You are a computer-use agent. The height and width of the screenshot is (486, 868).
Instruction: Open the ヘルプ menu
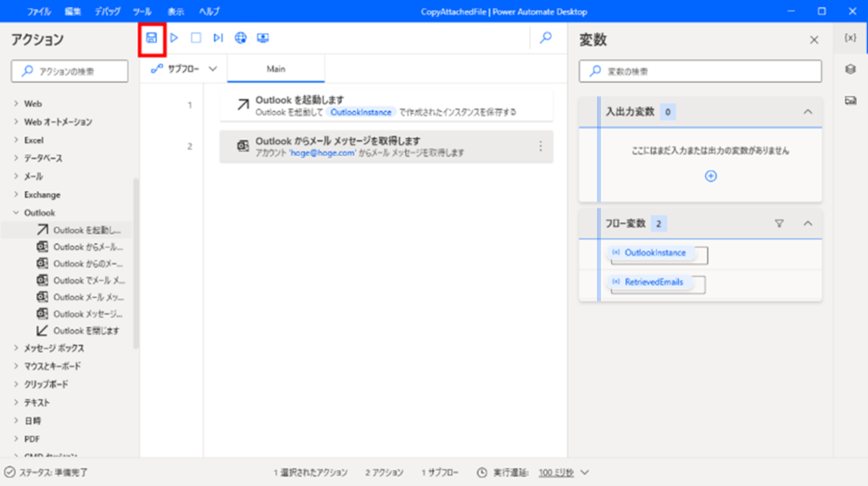209,12
